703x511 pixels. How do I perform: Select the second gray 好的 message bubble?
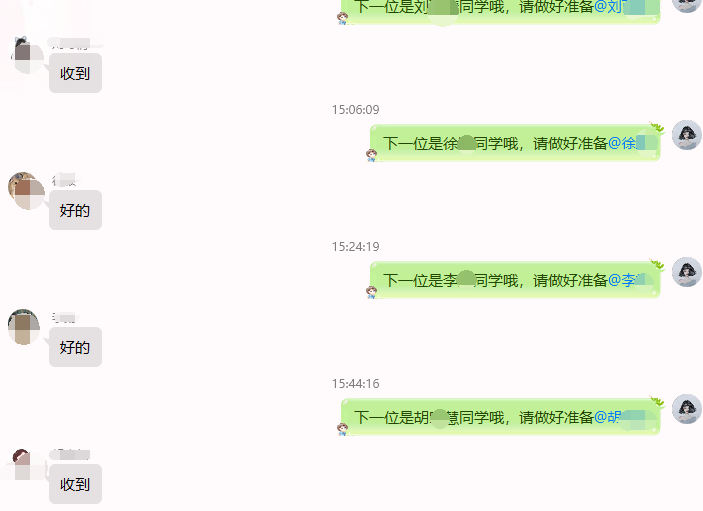pyautogui.click(x=75, y=347)
